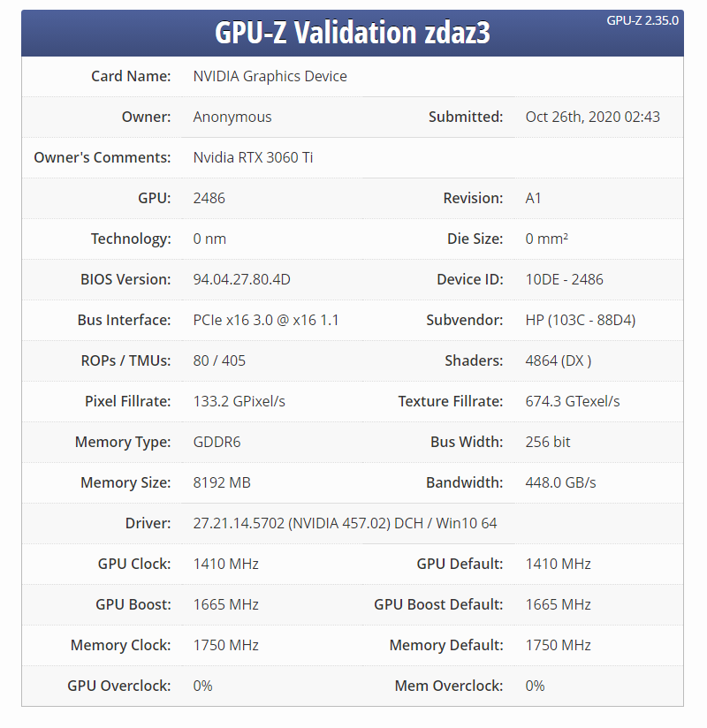707x728 pixels.
Task: Click the Revision value A1
Action: pyautogui.click(x=533, y=198)
